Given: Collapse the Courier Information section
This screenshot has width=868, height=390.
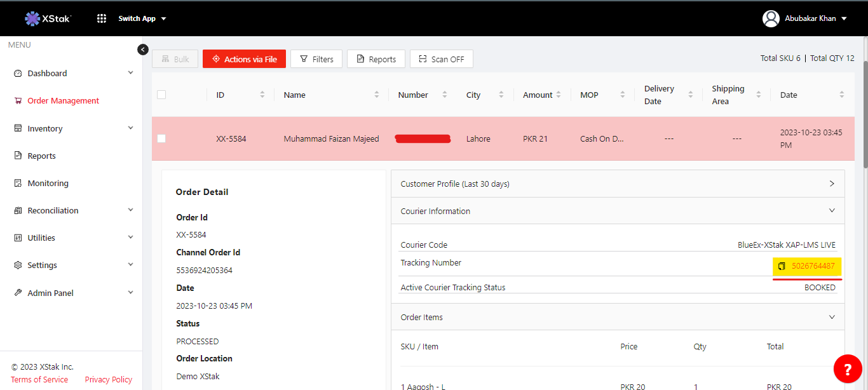Looking at the screenshot, I should pyautogui.click(x=832, y=210).
